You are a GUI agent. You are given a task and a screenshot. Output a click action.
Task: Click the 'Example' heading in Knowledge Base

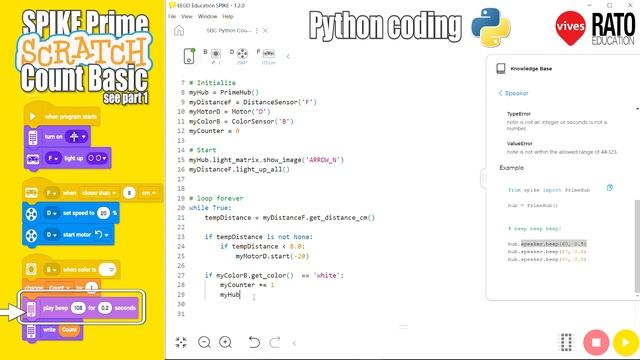pos(511,168)
